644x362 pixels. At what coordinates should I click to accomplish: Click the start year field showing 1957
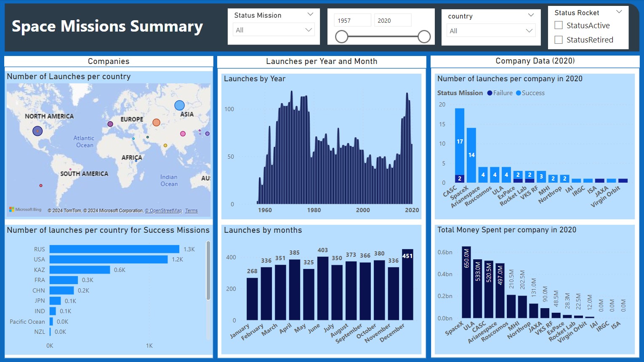[352, 20]
